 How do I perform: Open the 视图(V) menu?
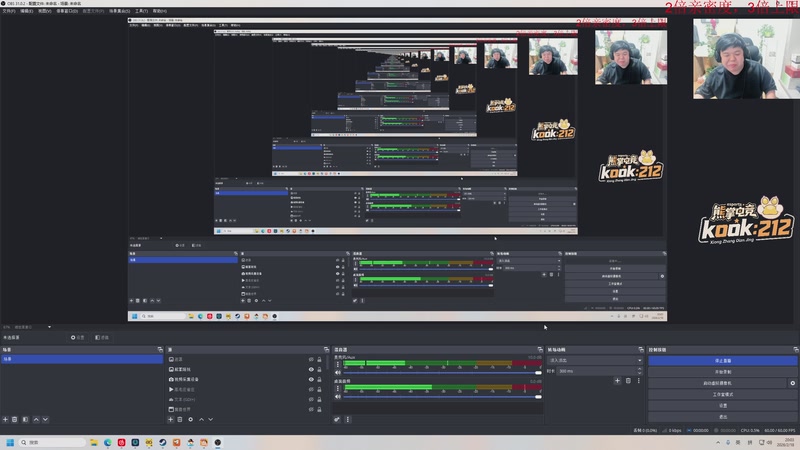[45, 11]
